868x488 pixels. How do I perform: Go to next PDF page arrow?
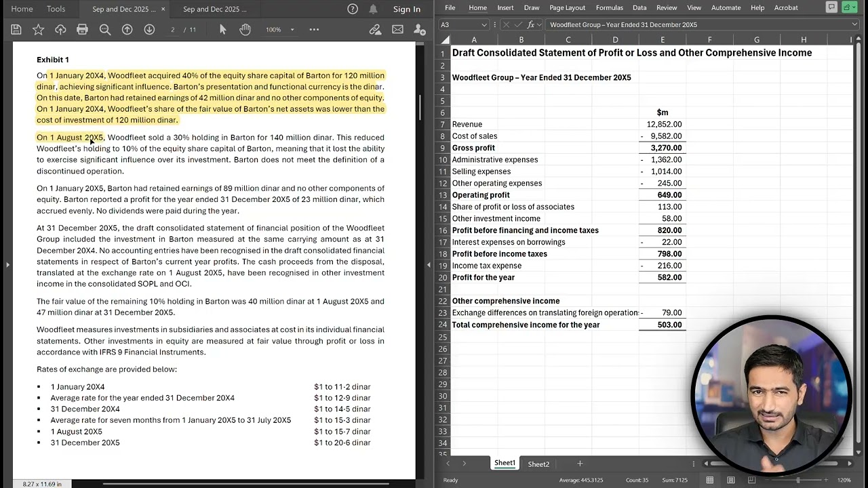coord(149,30)
